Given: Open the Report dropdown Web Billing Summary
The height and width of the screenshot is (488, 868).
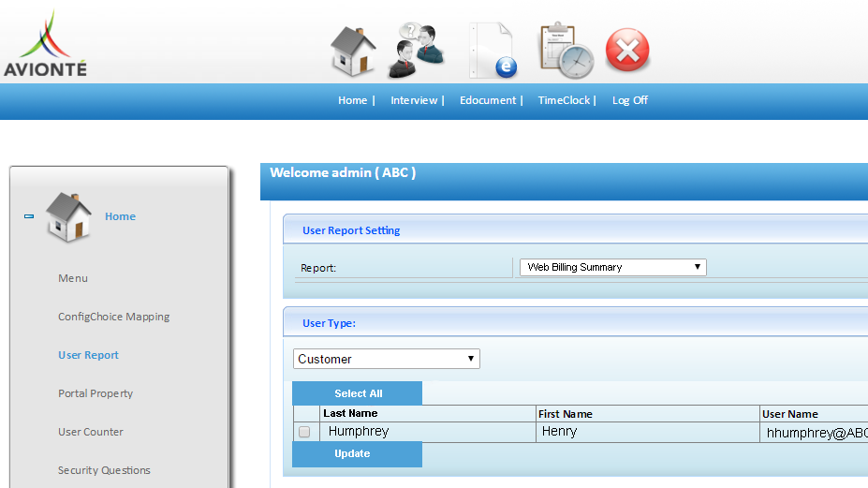Looking at the screenshot, I should [612, 267].
